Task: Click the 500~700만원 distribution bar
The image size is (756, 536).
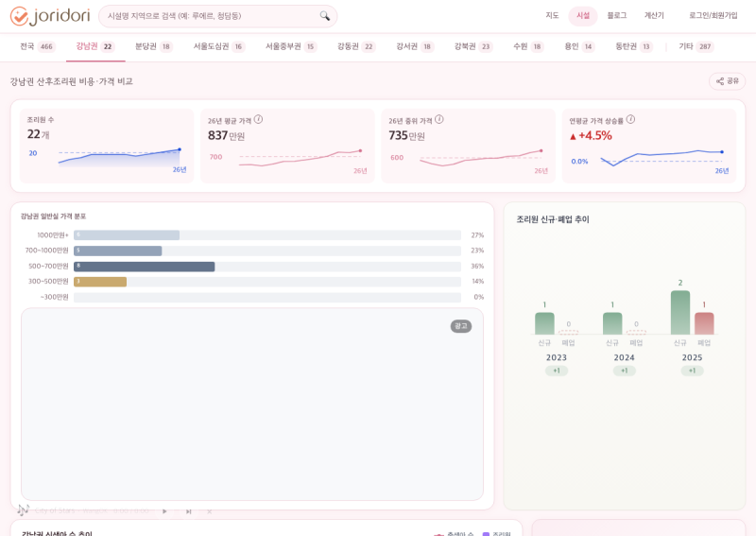Action: point(145,267)
